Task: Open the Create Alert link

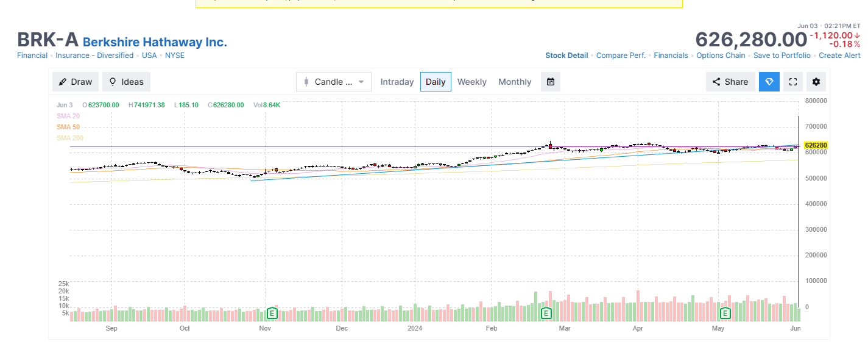Action: click(839, 56)
